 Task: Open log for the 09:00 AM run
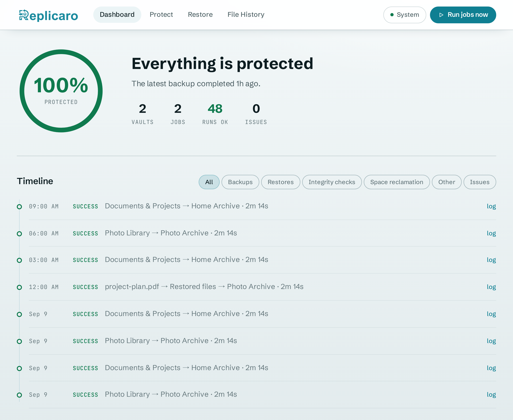pos(491,206)
